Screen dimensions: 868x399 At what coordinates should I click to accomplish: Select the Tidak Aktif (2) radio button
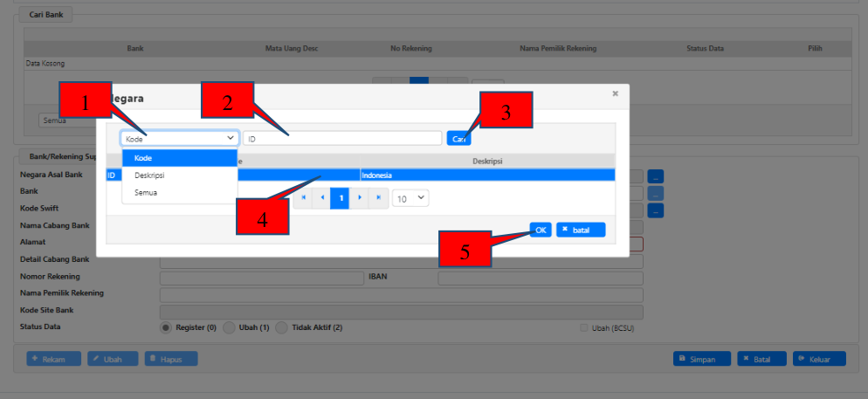[281, 327]
